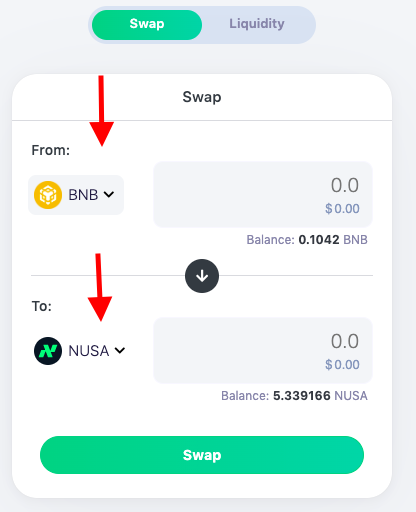
Task: Click the $0.00 value under From amount
Action: [342, 209]
